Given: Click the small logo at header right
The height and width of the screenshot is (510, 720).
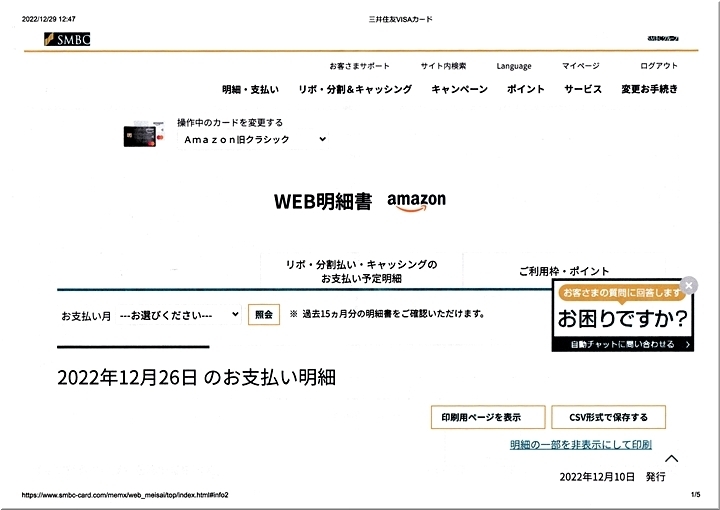Looking at the screenshot, I should [x=662, y=39].
